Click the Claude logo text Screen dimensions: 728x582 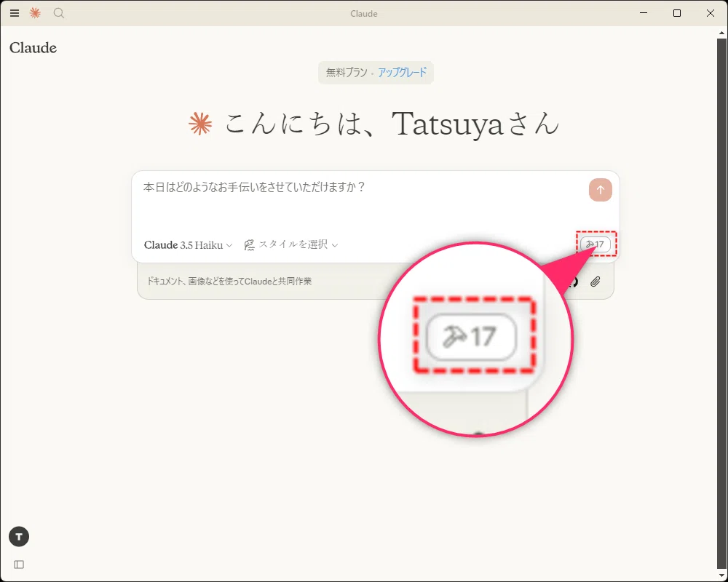tap(33, 48)
